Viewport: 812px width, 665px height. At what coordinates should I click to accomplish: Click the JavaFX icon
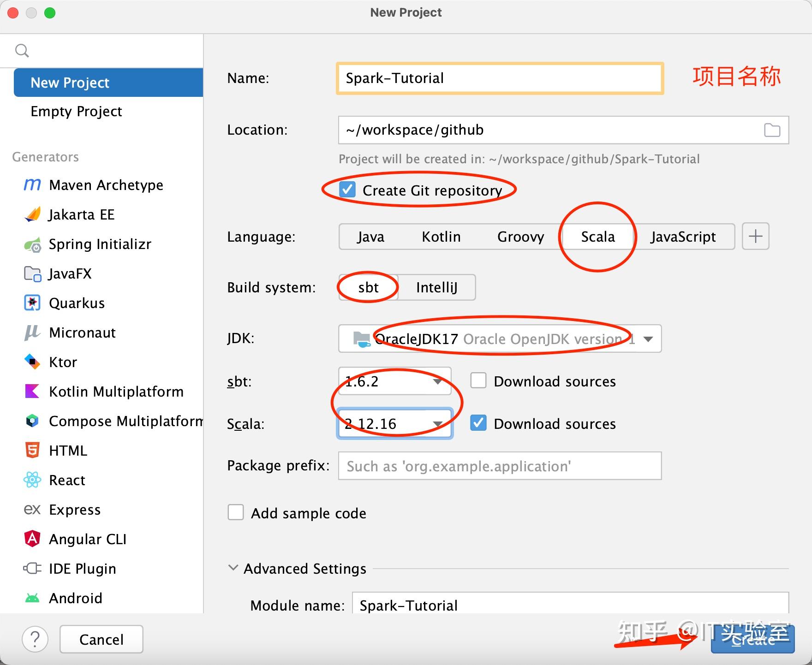[x=32, y=273]
